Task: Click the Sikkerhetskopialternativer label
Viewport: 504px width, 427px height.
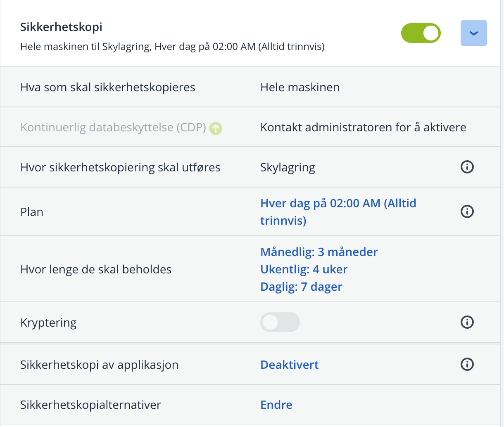Action: 90,405
